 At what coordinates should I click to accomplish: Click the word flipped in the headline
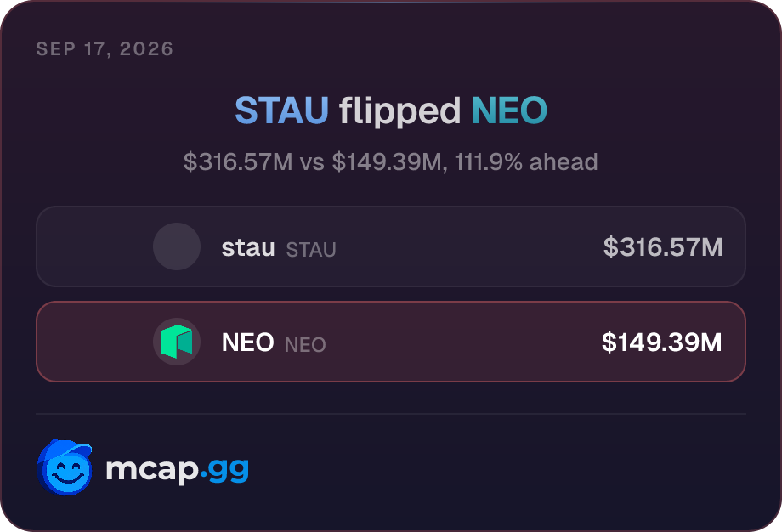click(x=400, y=111)
